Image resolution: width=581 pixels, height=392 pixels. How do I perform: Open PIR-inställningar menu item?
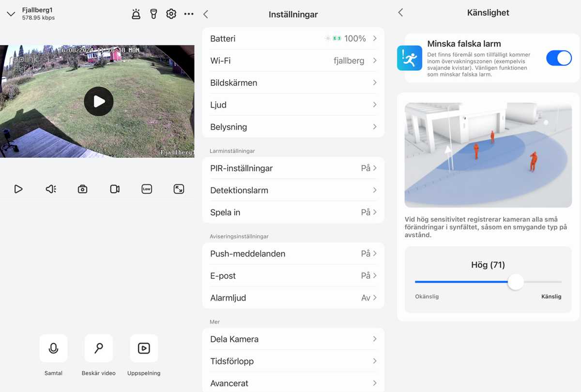[293, 168]
